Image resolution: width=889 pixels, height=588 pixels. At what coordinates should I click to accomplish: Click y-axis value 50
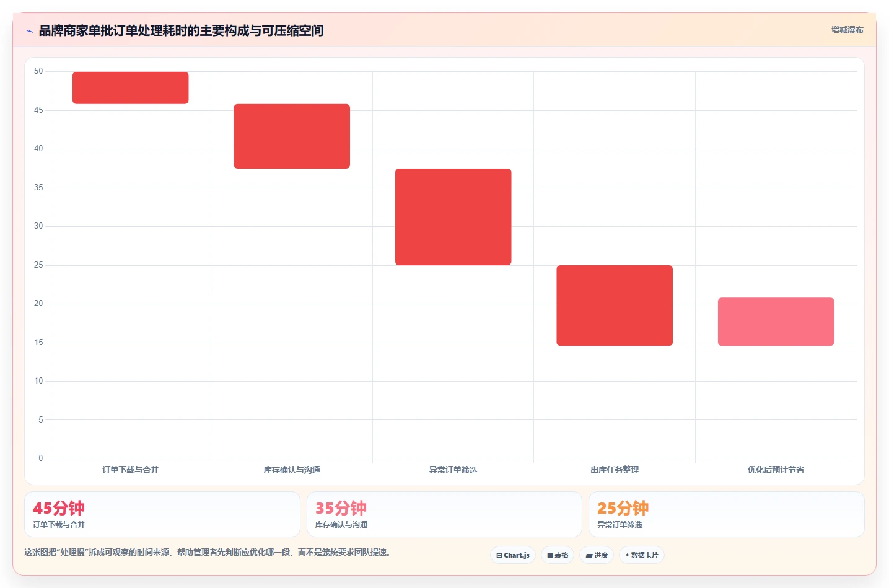click(x=38, y=71)
